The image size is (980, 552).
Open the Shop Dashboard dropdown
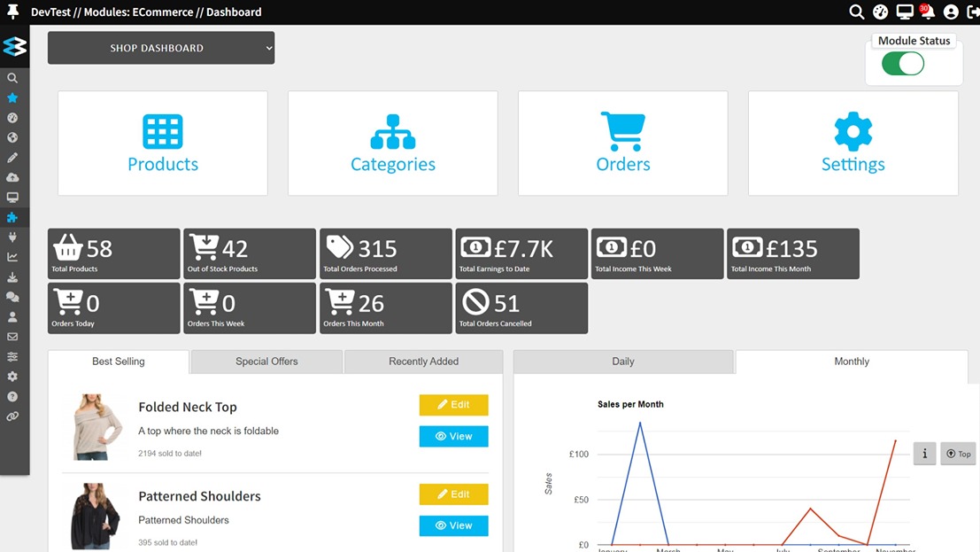click(x=160, y=48)
